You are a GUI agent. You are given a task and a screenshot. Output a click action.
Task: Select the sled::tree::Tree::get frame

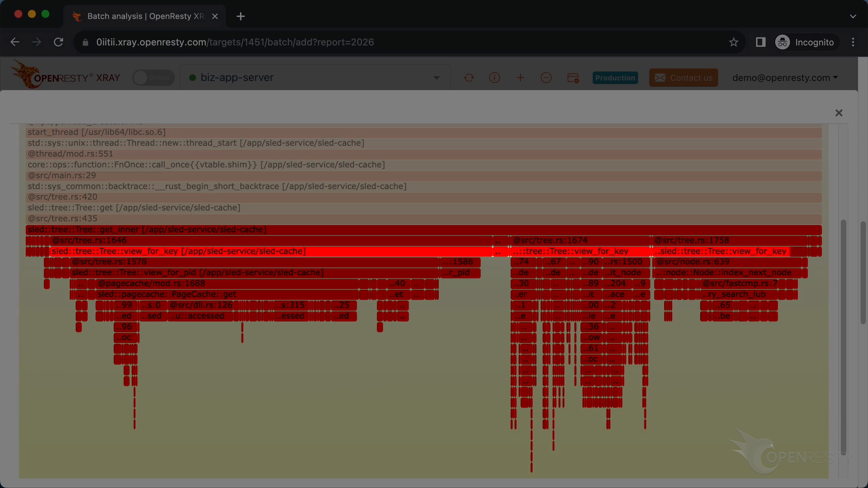pyautogui.click(x=424, y=208)
